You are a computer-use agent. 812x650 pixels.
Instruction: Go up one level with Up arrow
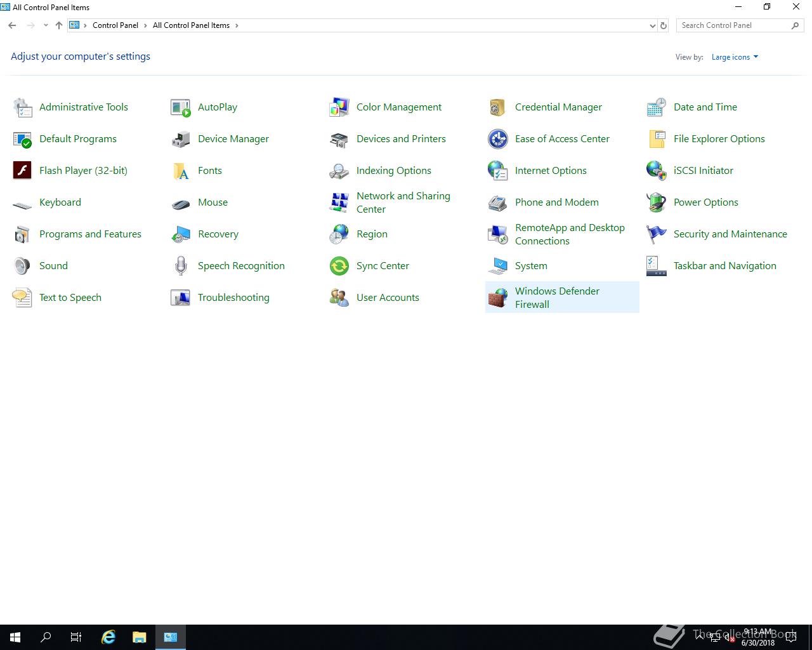pos(59,25)
